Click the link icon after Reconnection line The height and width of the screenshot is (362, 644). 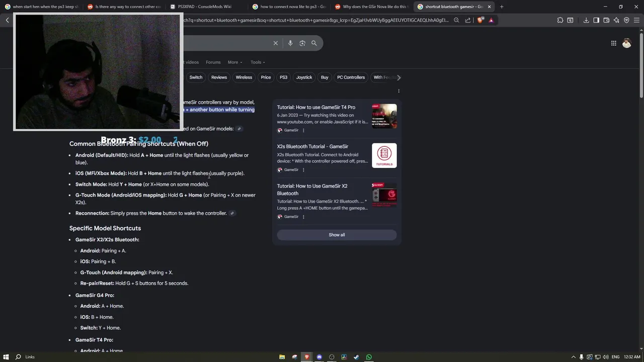232,213
